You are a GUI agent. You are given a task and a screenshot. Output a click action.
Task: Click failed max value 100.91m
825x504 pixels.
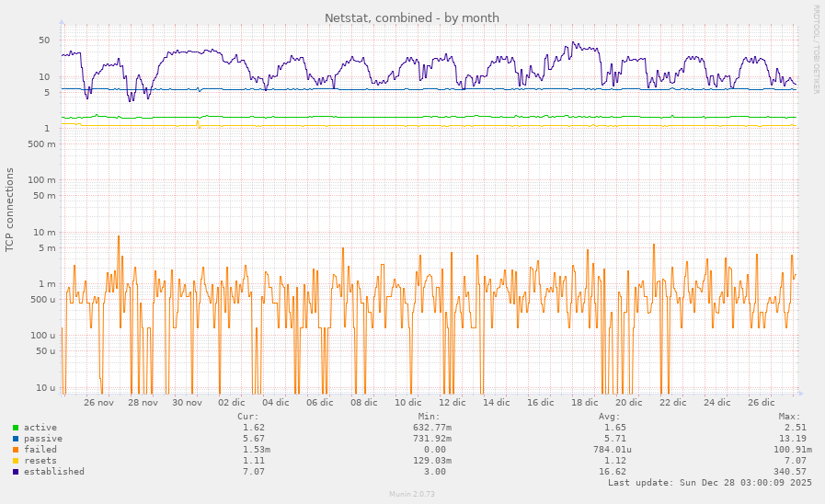tap(793, 450)
